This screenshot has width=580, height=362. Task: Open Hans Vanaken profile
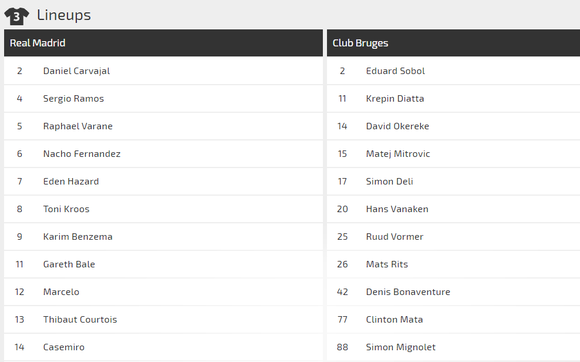click(x=397, y=209)
